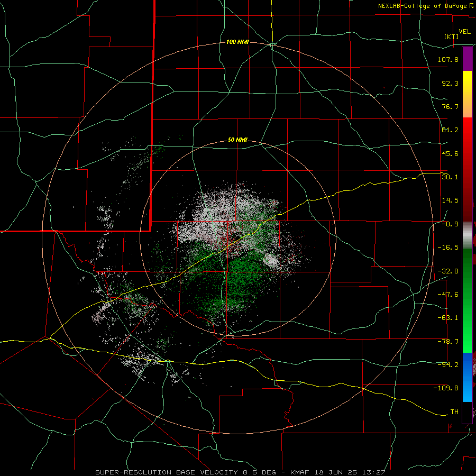This screenshot has width=476, height=476.
Task: Click the 14.5 velocity scale value
Action: (450, 200)
